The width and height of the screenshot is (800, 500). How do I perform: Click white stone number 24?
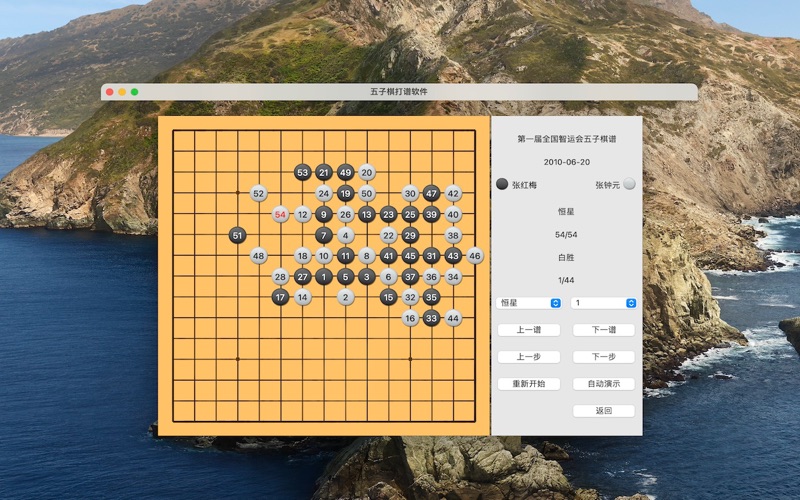pyautogui.click(x=323, y=193)
